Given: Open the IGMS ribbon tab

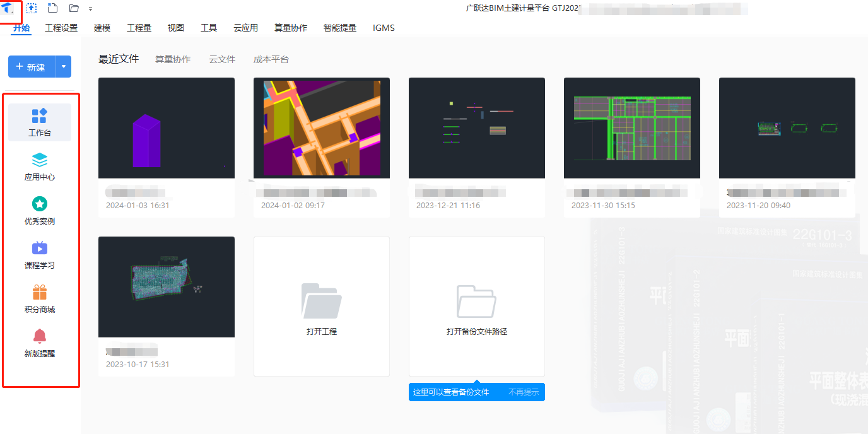Looking at the screenshot, I should coord(384,28).
